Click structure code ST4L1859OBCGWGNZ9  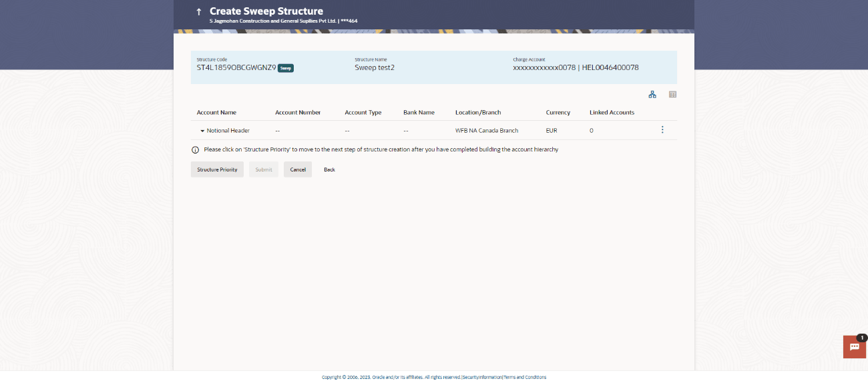(236, 67)
